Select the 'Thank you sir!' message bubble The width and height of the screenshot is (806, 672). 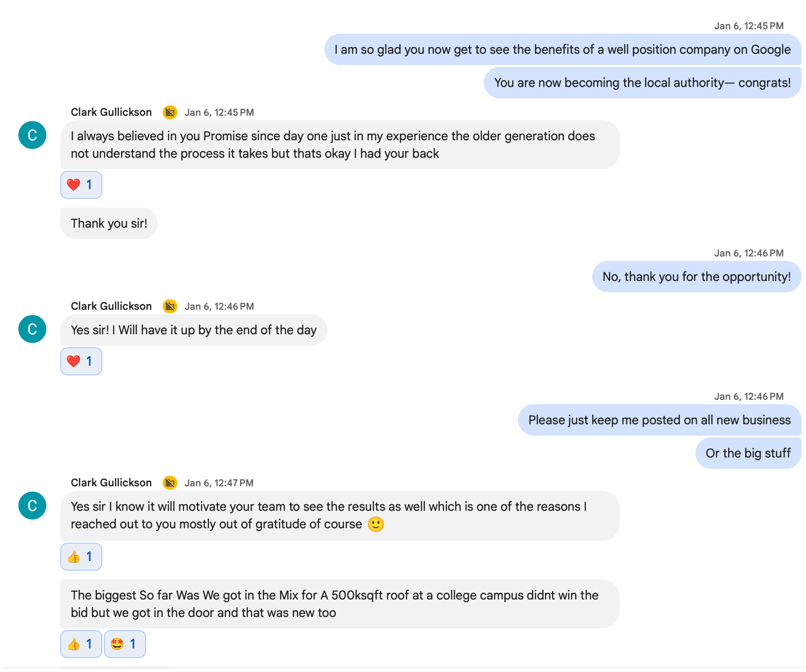(x=109, y=223)
